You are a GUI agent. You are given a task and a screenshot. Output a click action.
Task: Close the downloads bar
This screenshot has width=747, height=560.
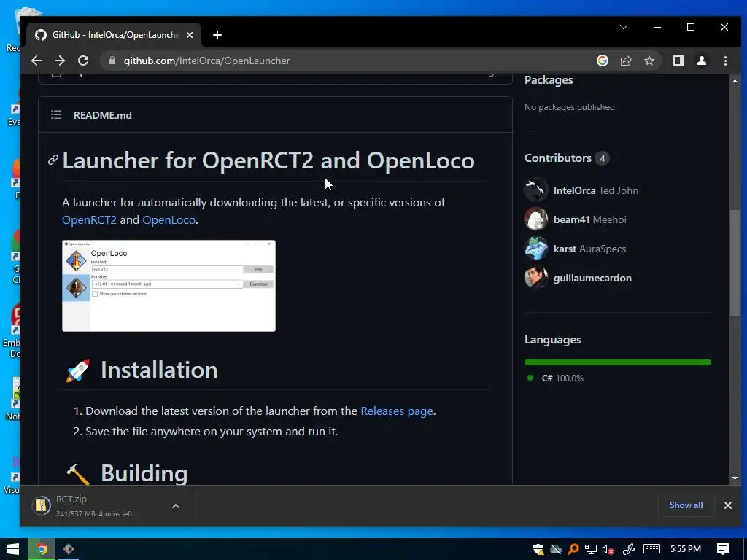(x=727, y=505)
